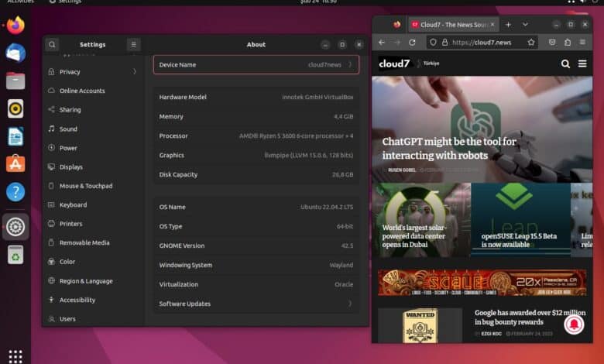The height and width of the screenshot is (364, 604).
Task: Reload the cloud7 page in Firefox
Action: [x=412, y=43]
